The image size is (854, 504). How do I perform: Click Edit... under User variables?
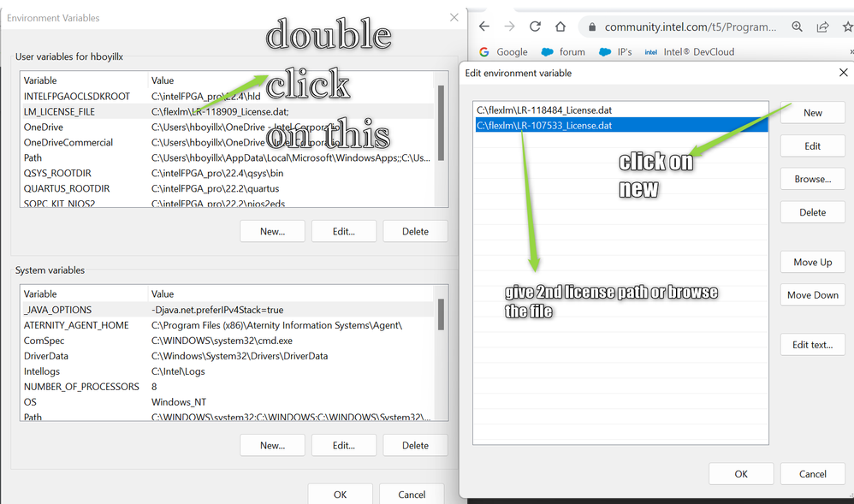(344, 231)
